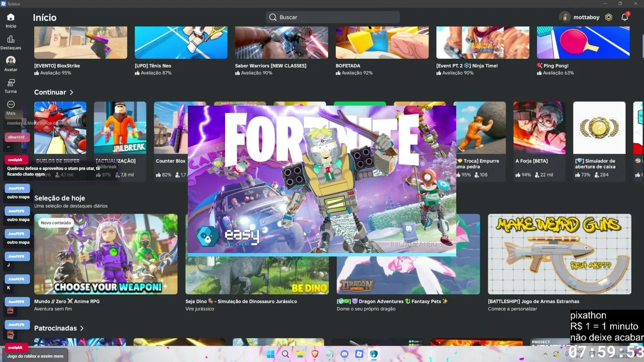Image resolution: width=644 pixels, height=362 pixels.
Task: Click the magnifier icon in search bar
Action: (273, 17)
